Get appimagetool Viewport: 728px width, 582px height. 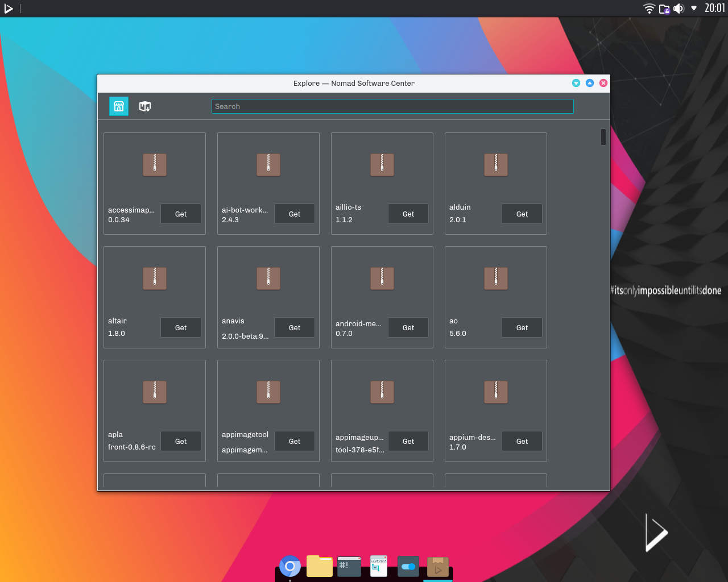click(295, 441)
